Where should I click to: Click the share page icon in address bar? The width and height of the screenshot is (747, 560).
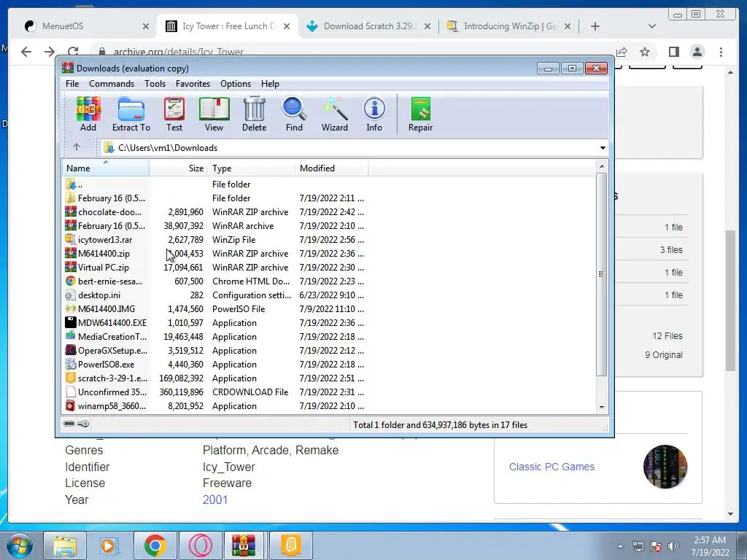pyautogui.click(x=622, y=52)
